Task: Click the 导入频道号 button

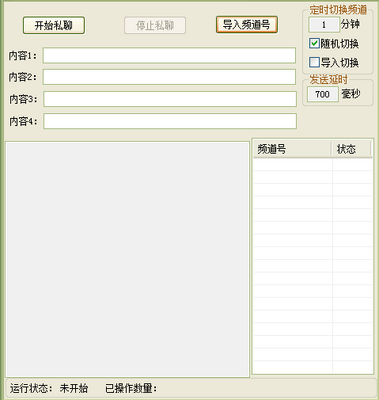Action: coord(247,25)
